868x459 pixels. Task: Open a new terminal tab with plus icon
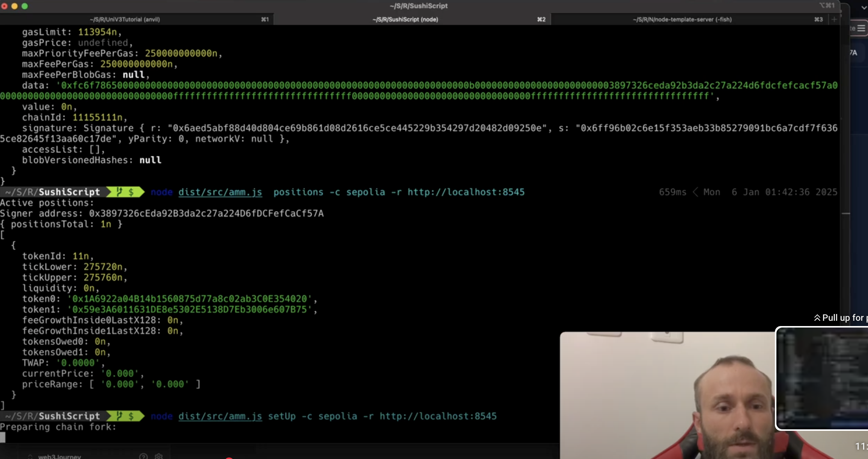(834, 20)
